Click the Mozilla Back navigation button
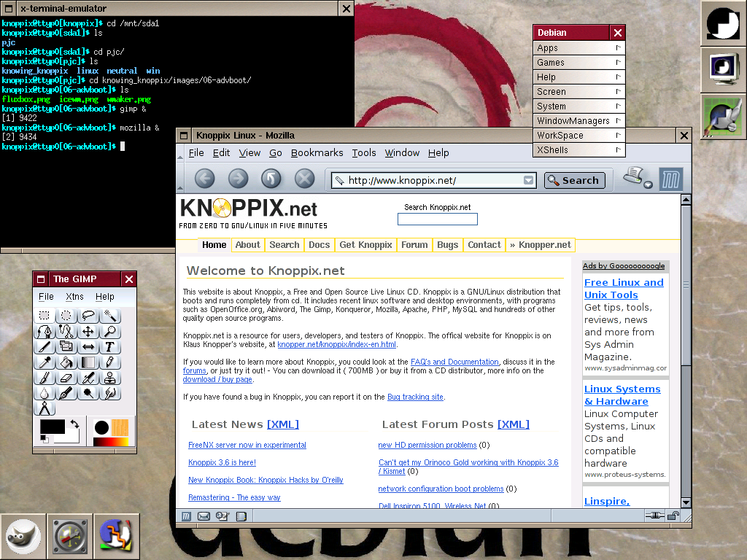Image resolution: width=747 pixels, height=560 pixels. [x=205, y=179]
